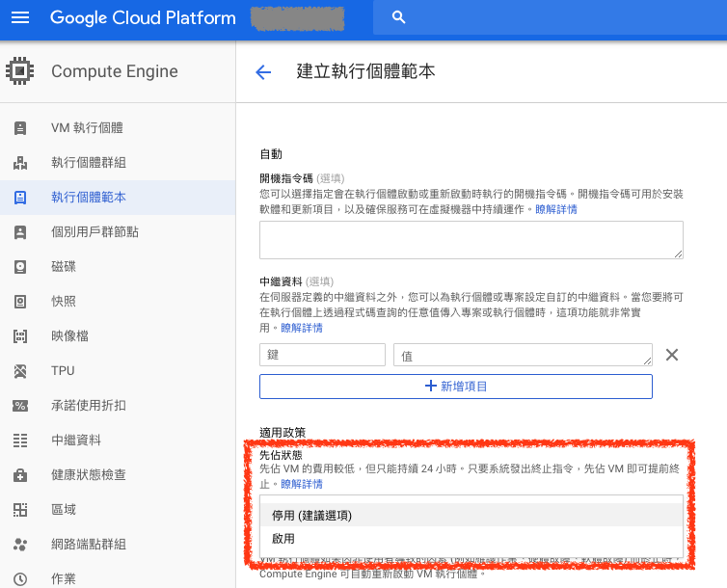
Task: Open 執行個體群組 in sidebar
Action: (x=89, y=163)
